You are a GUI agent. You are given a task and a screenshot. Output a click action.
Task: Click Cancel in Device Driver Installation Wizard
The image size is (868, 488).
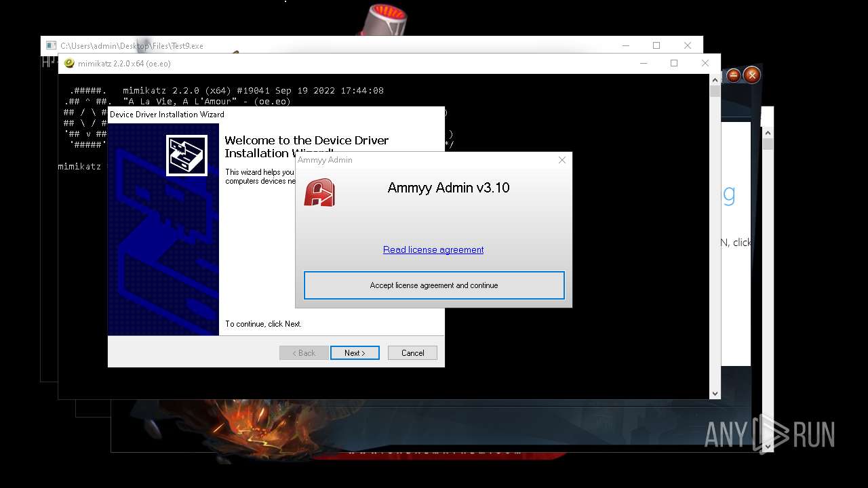[x=412, y=353]
